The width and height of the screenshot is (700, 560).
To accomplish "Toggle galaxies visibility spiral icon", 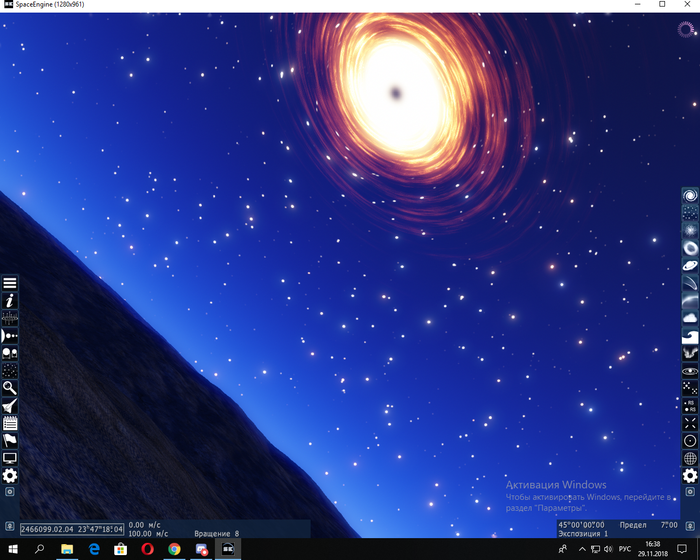I will pyautogui.click(x=689, y=195).
